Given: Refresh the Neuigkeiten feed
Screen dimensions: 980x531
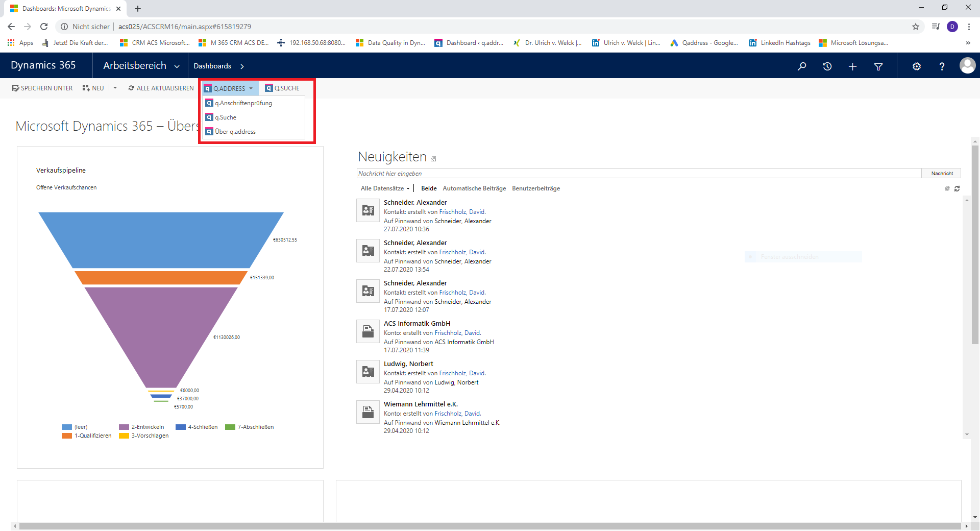Looking at the screenshot, I should pos(957,189).
